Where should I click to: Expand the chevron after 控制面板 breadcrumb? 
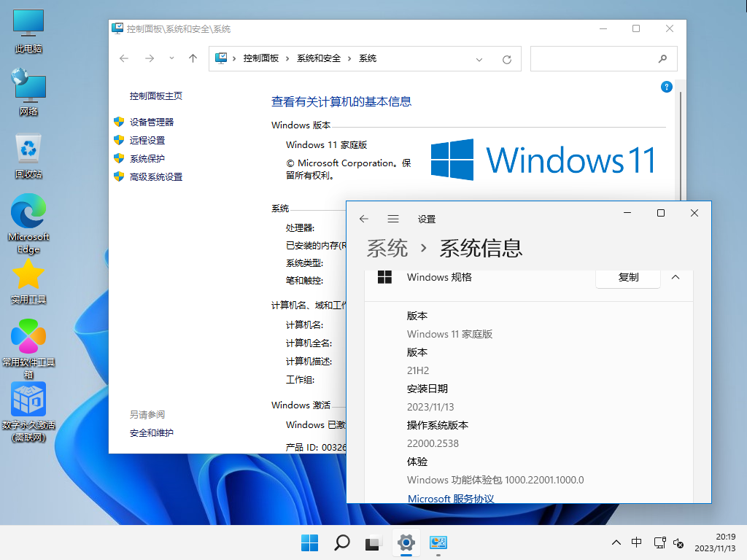tap(287, 58)
